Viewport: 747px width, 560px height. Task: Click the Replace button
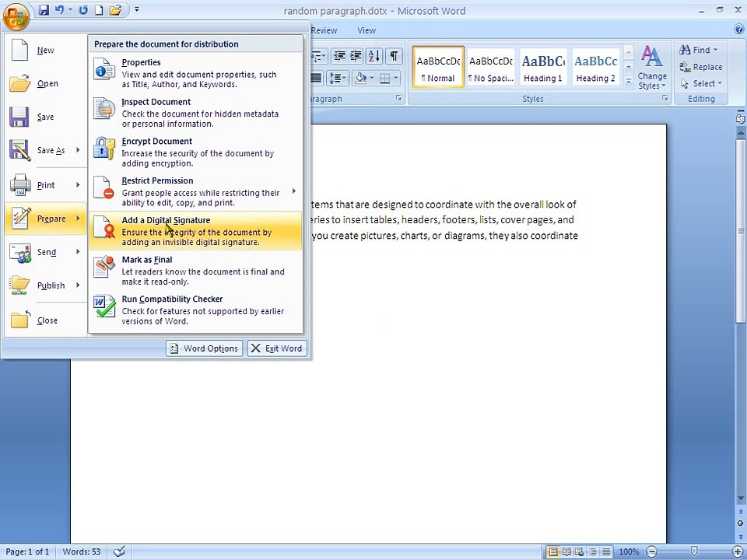pos(701,67)
